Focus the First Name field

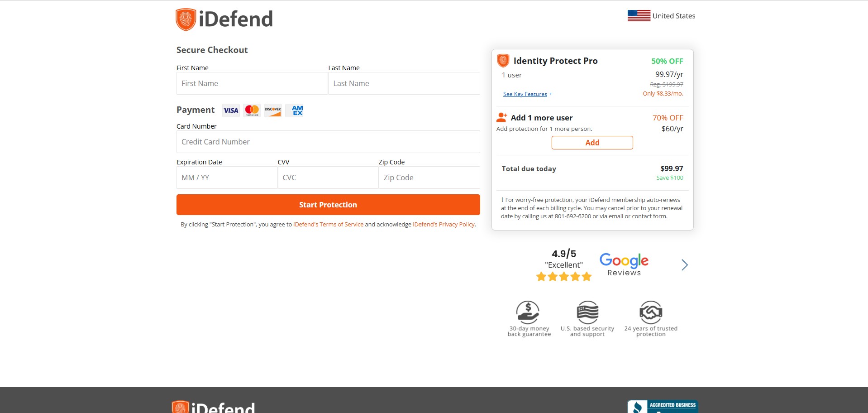(x=252, y=84)
